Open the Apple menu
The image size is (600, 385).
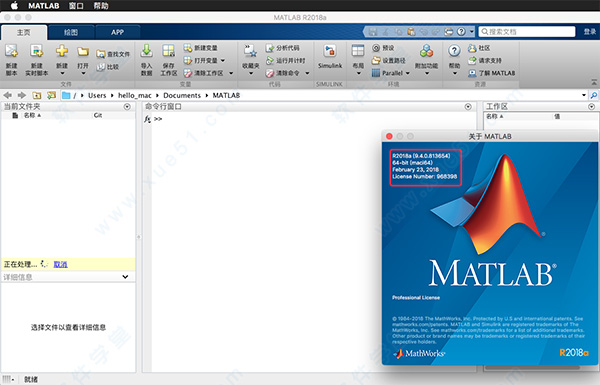pos(14,5)
